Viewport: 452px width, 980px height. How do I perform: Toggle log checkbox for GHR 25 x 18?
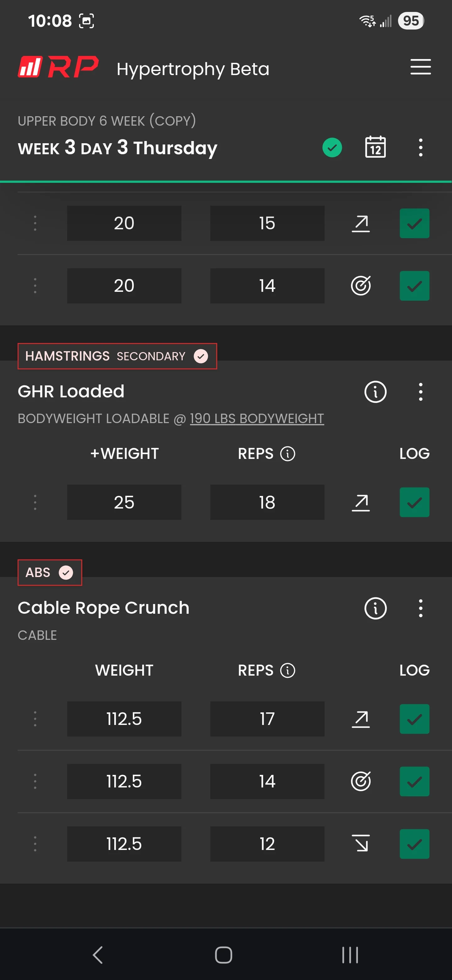pos(414,502)
